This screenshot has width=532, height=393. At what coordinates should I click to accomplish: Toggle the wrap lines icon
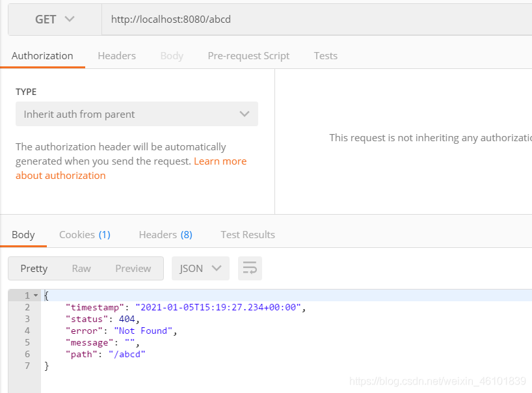pos(250,268)
